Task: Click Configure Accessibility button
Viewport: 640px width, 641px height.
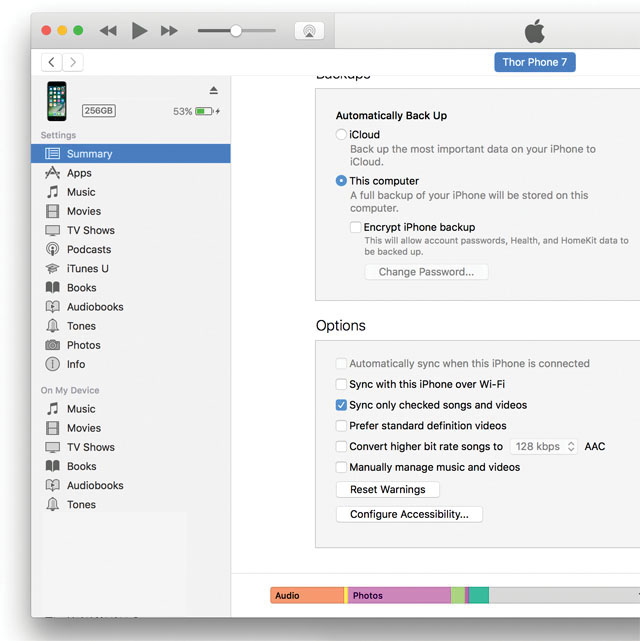Action: [x=409, y=514]
